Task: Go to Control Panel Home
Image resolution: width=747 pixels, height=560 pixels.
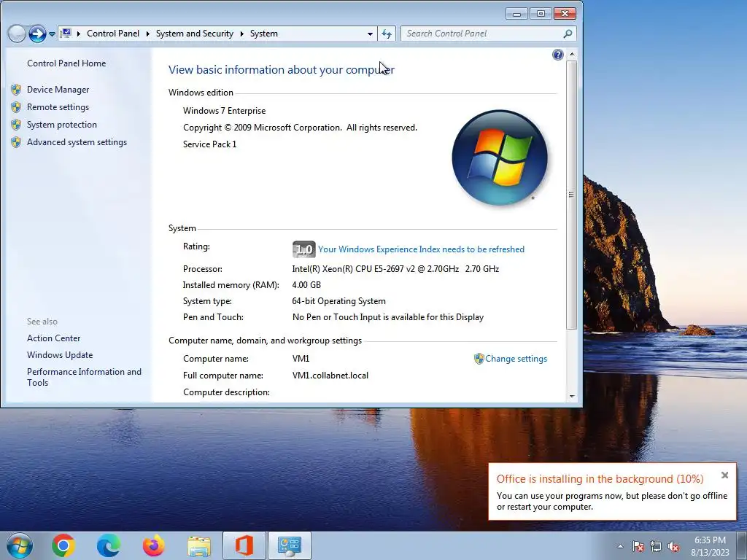Action: [x=66, y=63]
